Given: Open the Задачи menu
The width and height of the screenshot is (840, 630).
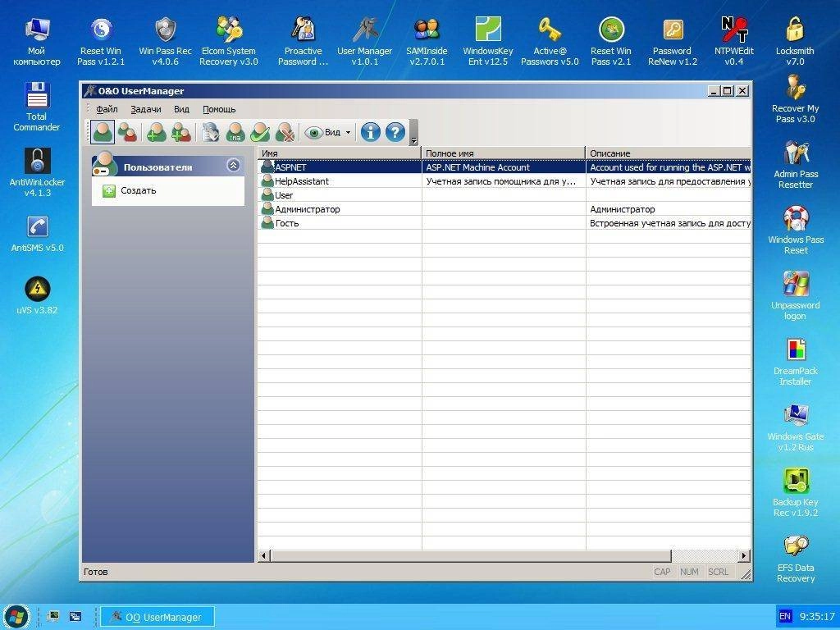Looking at the screenshot, I should tap(146, 109).
